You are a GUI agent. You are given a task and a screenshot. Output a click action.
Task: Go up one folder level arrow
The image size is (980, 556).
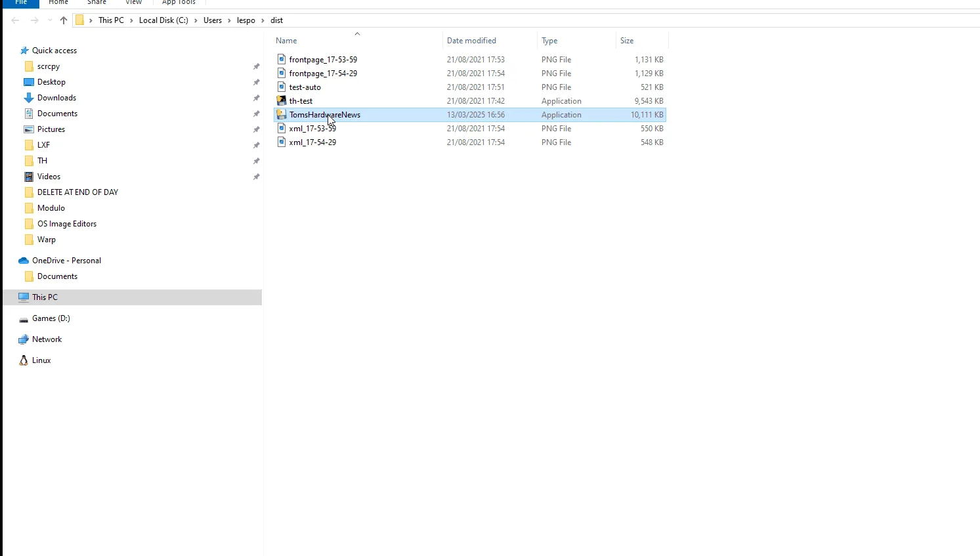[x=64, y=20]
